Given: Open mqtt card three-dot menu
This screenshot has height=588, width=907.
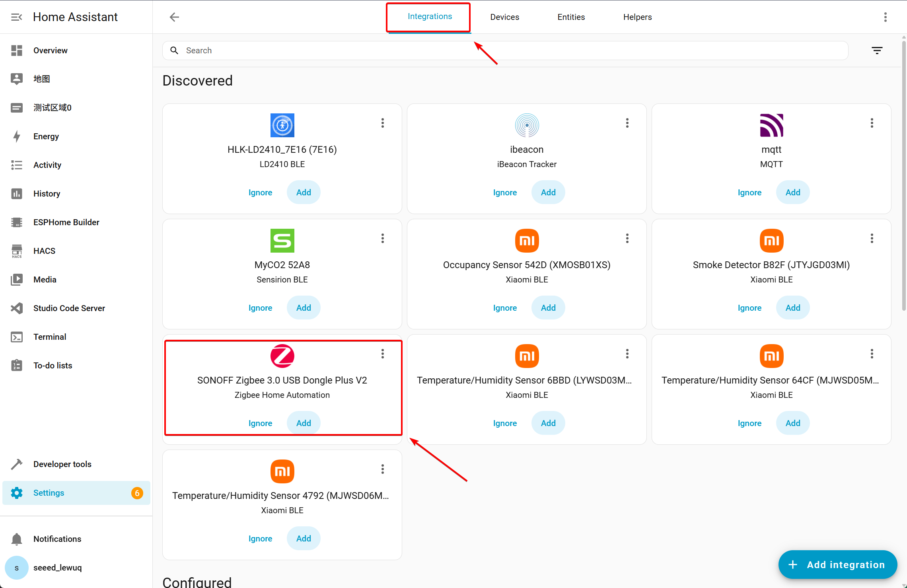Looking at the screenshot, I should pos(872,123).
